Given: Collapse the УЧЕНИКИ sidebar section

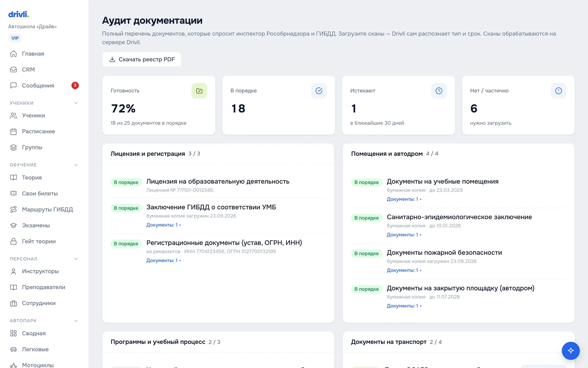Looking at the screenshot, I should click(x=76, y=103).
